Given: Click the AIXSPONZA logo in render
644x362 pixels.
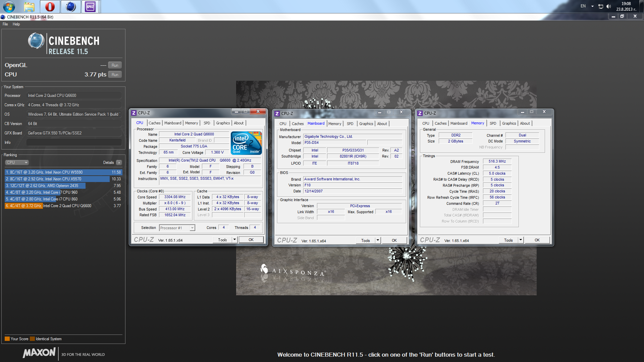Looking at the screenshot, I should [293, 271].
